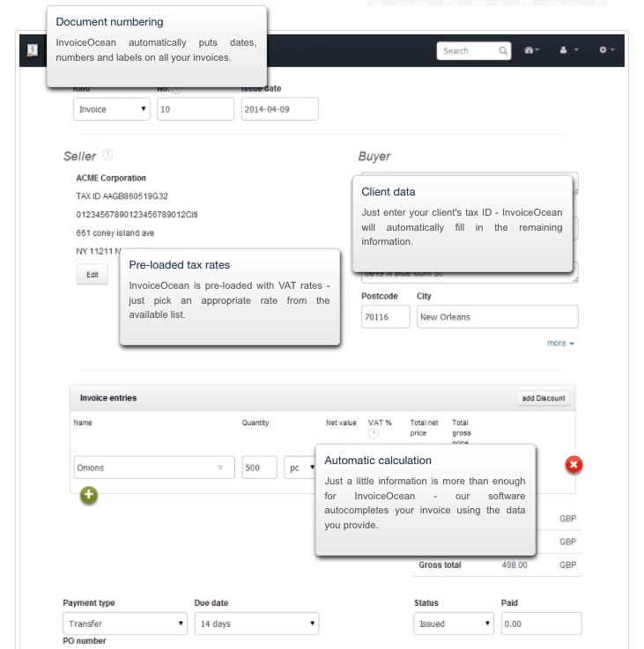Screen dimensions: 644x649
Task: Click the search magnifier icon
Action: tap(503, 51)
